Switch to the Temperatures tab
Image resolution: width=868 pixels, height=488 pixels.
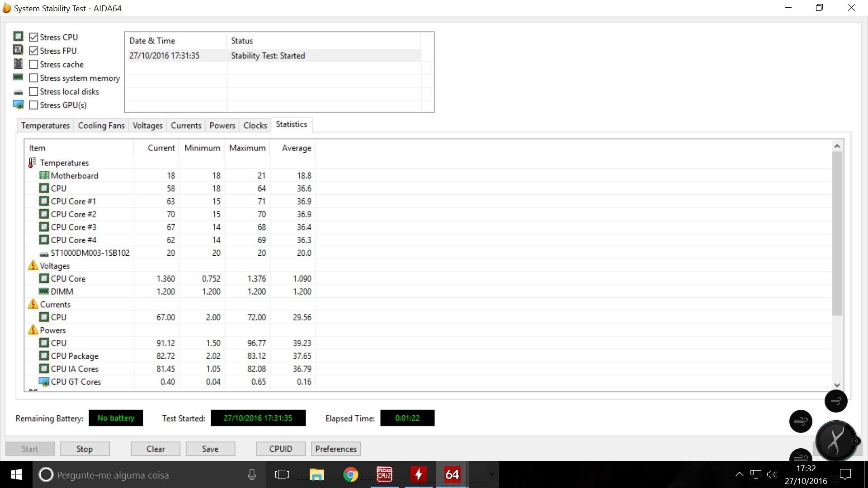point(45,125)
